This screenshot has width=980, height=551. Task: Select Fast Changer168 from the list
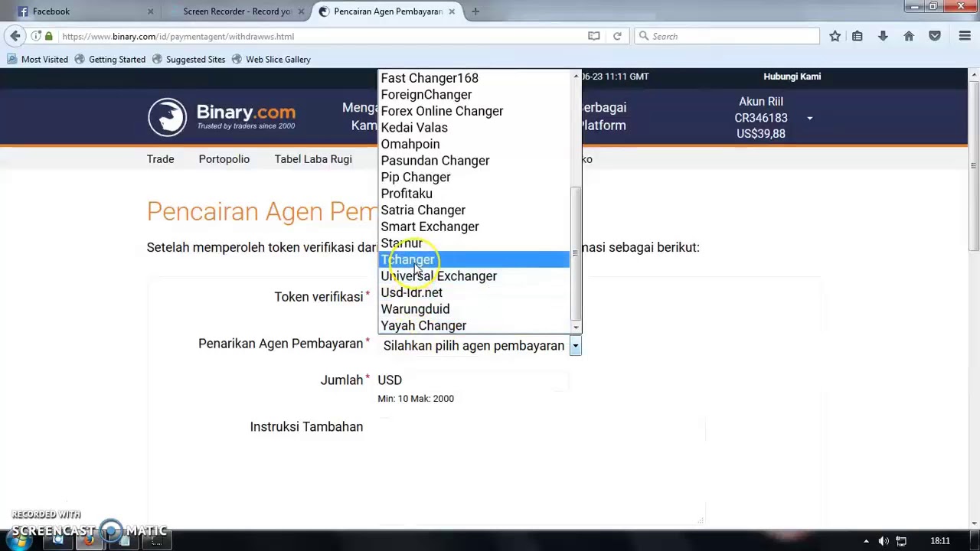(x=475, y=78)
